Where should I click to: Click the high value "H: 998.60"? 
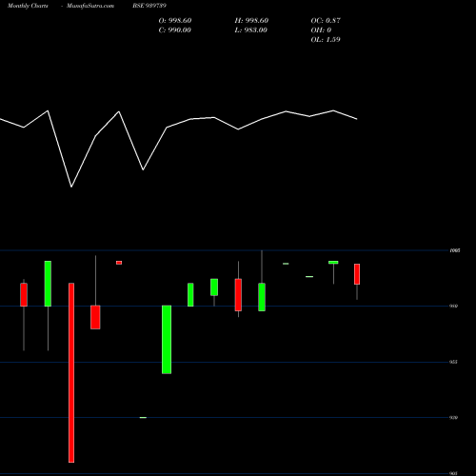[x=251, y=21]
